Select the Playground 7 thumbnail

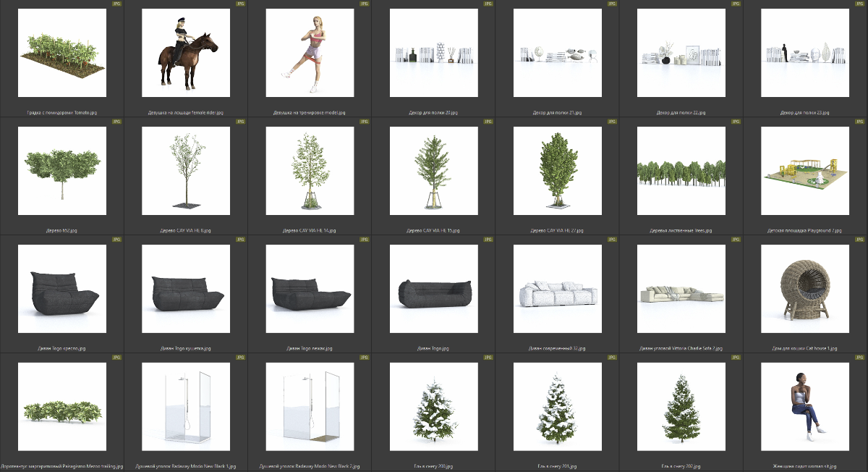click(805, 172)
